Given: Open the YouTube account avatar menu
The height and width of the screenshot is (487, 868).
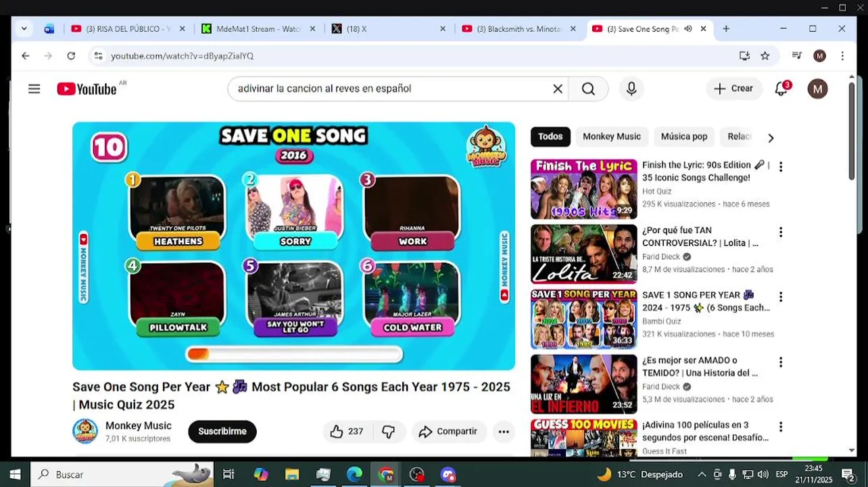Looking at the screenshot, I should pos(817,89).
